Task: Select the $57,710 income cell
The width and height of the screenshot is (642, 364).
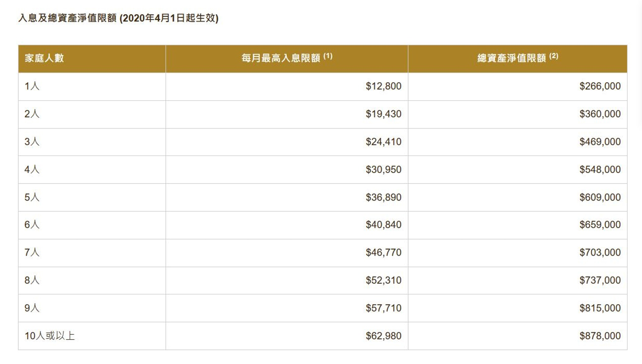Action: click(x=384, y=308)
